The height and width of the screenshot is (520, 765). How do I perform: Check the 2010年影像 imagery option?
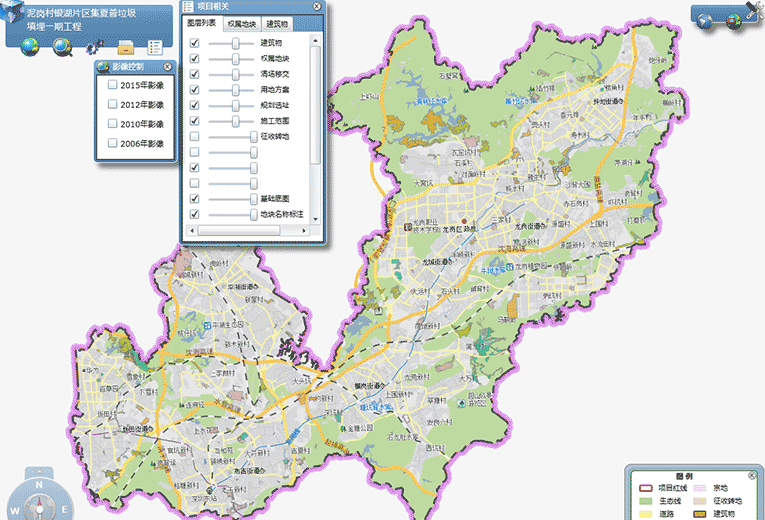tap(113, 124)
